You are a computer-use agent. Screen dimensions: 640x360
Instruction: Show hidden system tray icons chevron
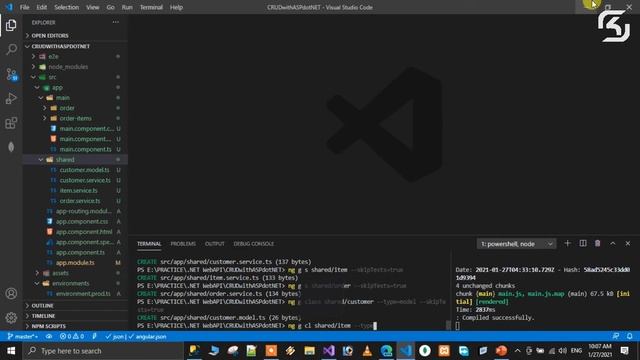click(518, 351)
